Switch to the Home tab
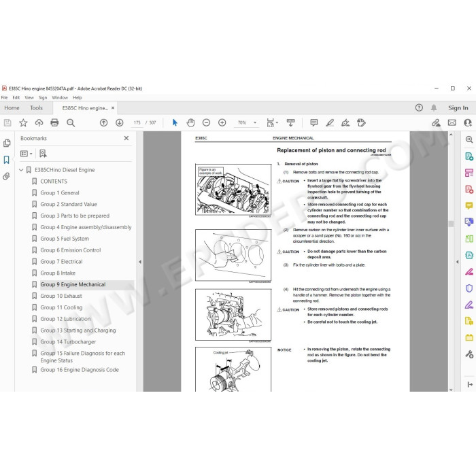Image resolution: width=476 pixels, height=476 pixels. tap(12, 107)
